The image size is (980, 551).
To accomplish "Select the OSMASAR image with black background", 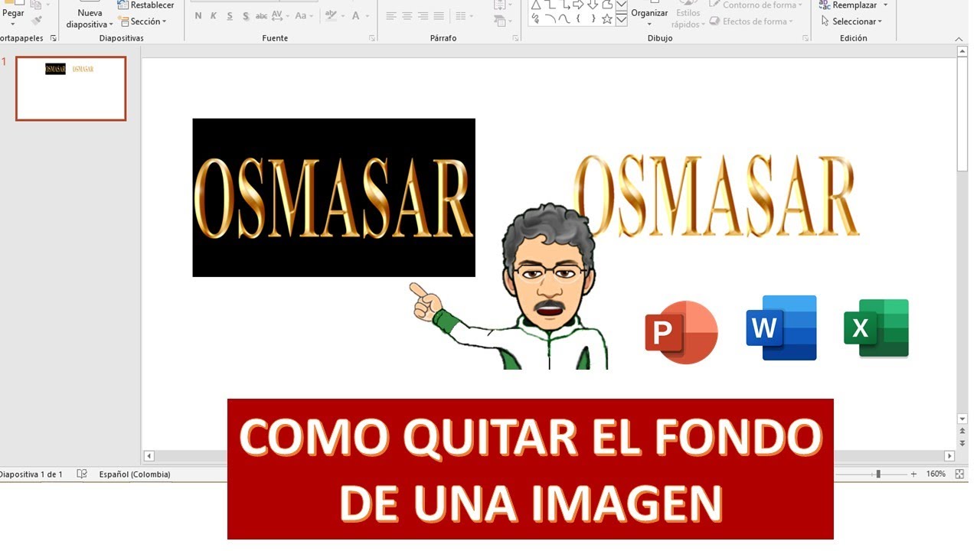I will pos(334,197).
